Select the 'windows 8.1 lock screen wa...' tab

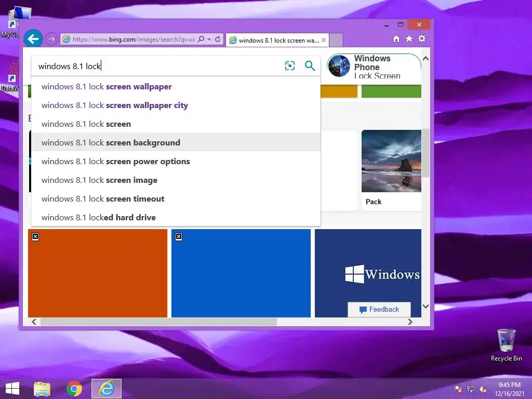(277, 40)
